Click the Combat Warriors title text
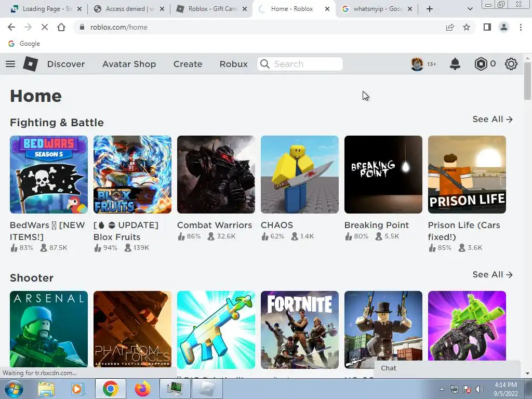Viewport: 532px width, 399px height. coord(215,225)
